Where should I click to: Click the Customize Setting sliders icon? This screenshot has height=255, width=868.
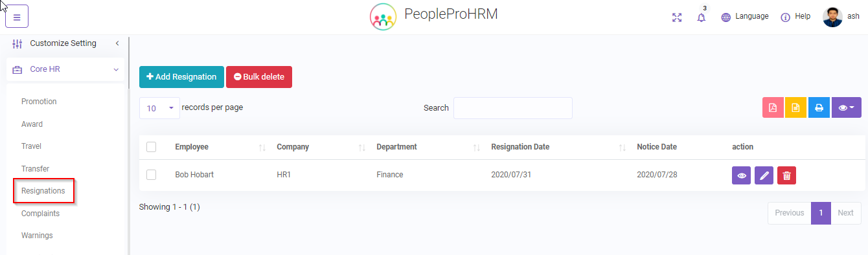click(x=17, y=43)
